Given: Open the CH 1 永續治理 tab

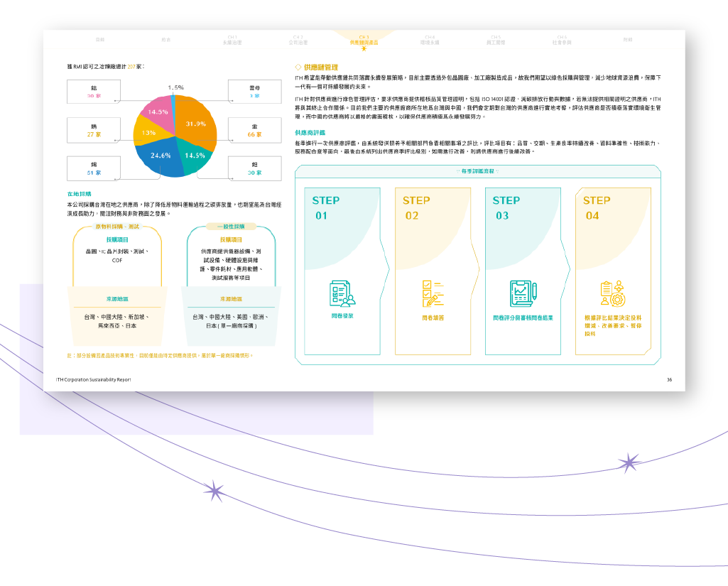Looking at the screenshot, I should click(x=232, y=40).
